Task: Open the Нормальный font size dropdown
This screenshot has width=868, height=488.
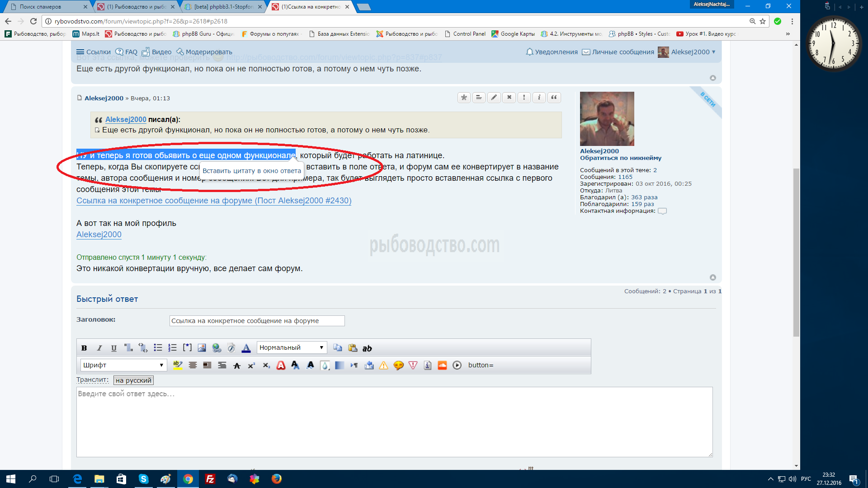Action: pyautogui.click(x=292, y=347)
